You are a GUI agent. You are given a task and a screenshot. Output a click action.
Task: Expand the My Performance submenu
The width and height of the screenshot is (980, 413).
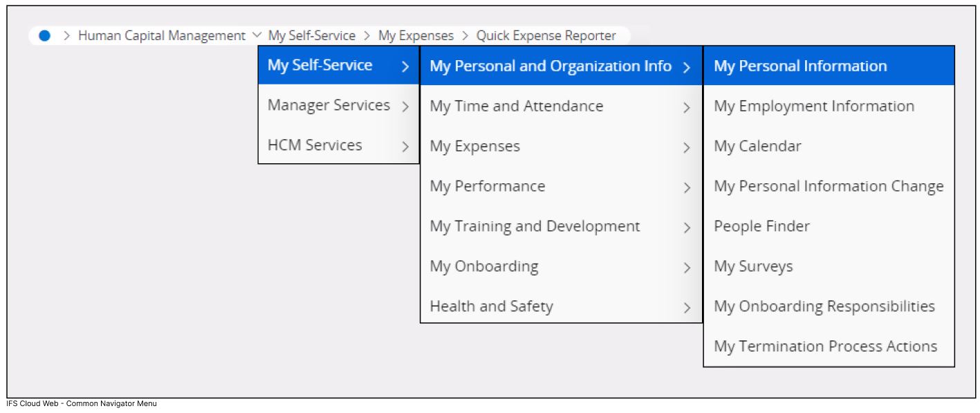click(x=686, y=186)
